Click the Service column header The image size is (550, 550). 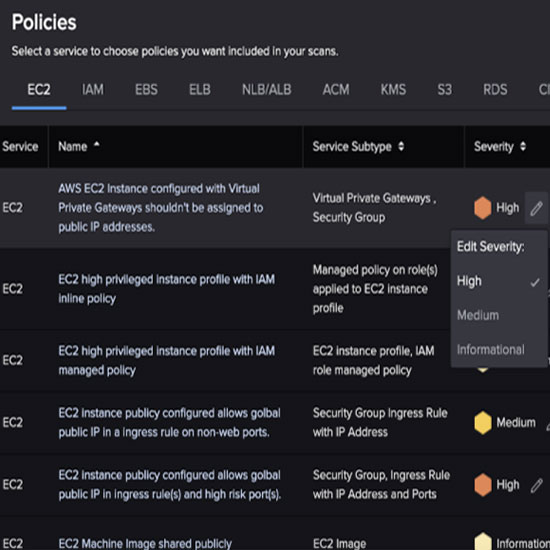tap(20, 146)
